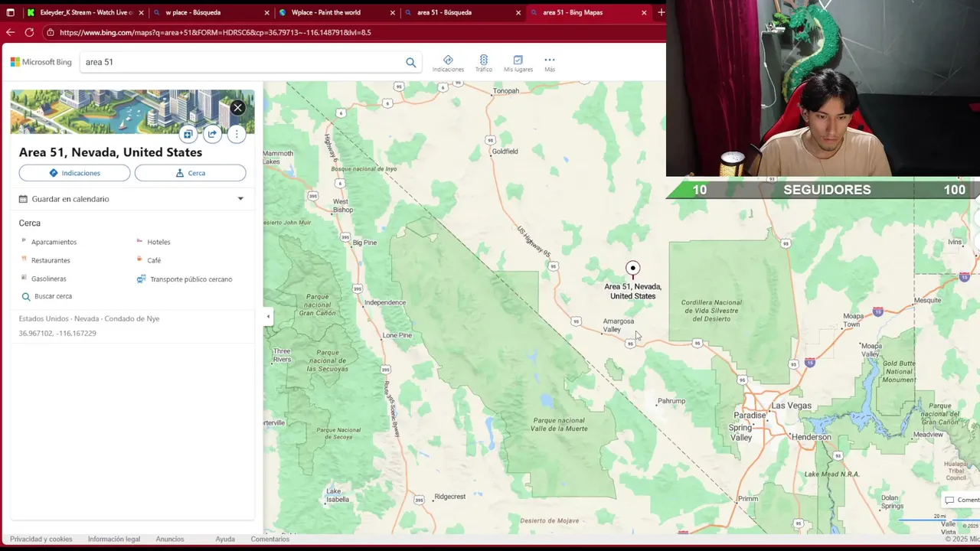Select Transporte público cercano

pyautogui.click(x=191, y=279)
